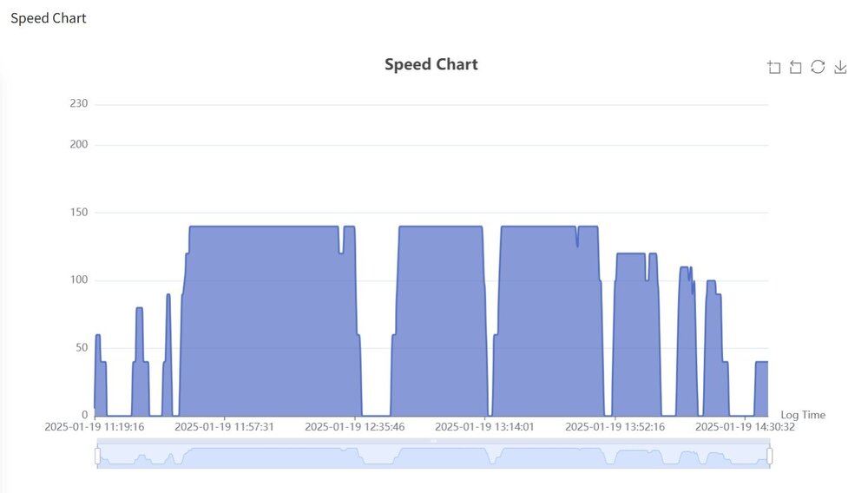The height and width of the screenshot is (493, 868).
Task: Click the small grip atop the zoom slider
Action: click(434, 441)
